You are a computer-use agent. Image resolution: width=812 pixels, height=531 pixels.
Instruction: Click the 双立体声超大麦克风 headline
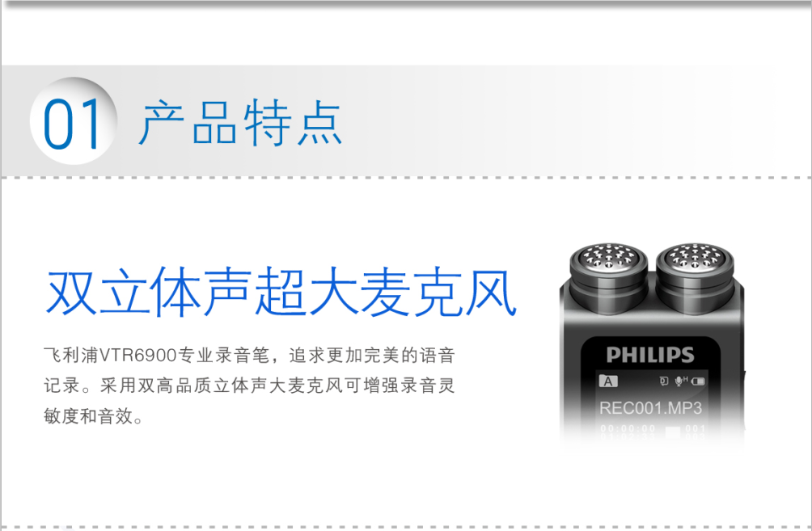pyautogui.click(x=281, y=292)
